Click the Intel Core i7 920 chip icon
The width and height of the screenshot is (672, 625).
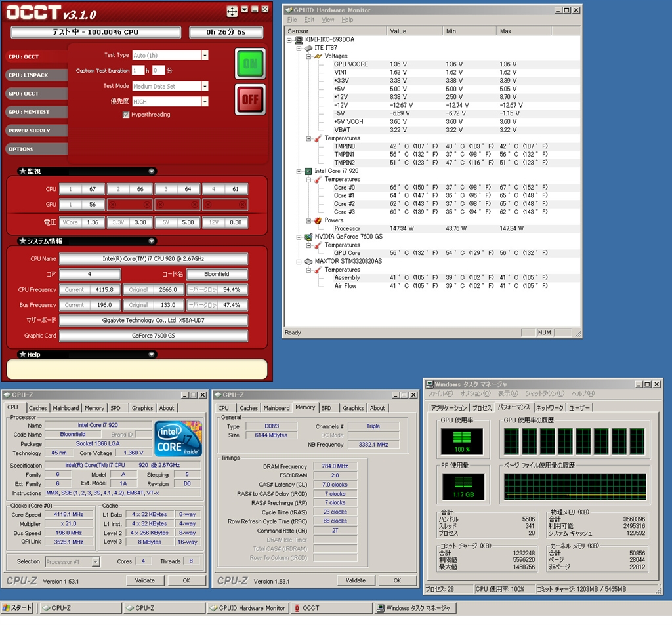(308, 171)
